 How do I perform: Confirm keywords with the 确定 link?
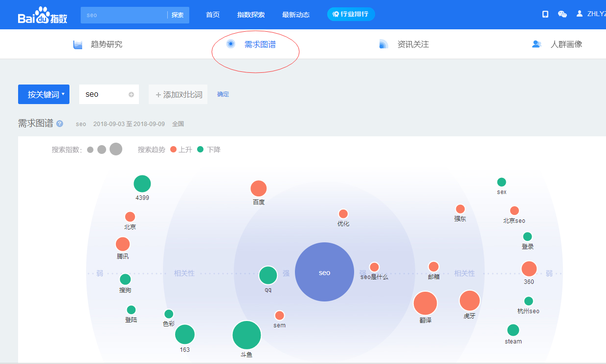(x=223, y=94)
